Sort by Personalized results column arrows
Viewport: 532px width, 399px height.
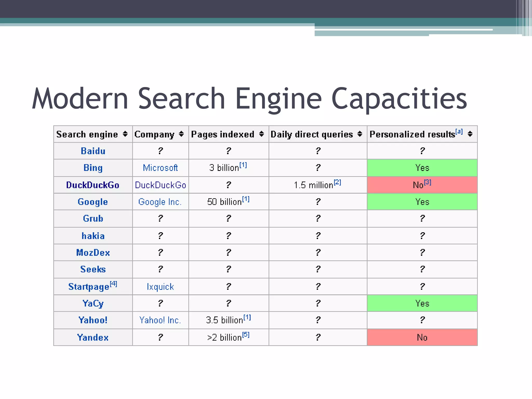470,134
